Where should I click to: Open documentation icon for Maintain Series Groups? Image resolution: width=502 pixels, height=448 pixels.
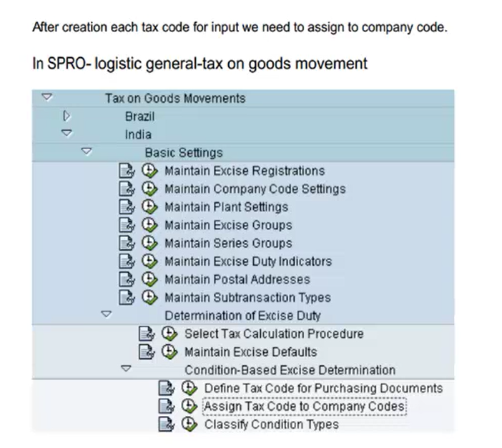tap(127, 243)
